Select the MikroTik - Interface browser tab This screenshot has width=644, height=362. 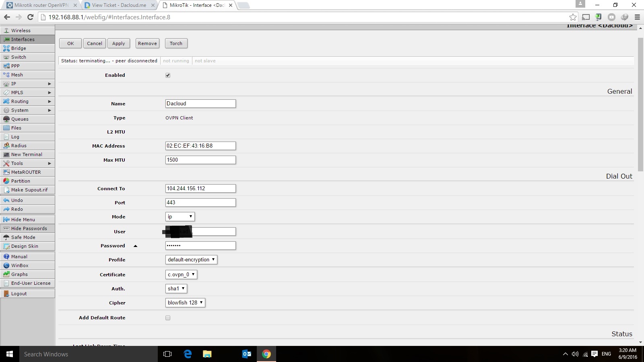tap(197, 5)
